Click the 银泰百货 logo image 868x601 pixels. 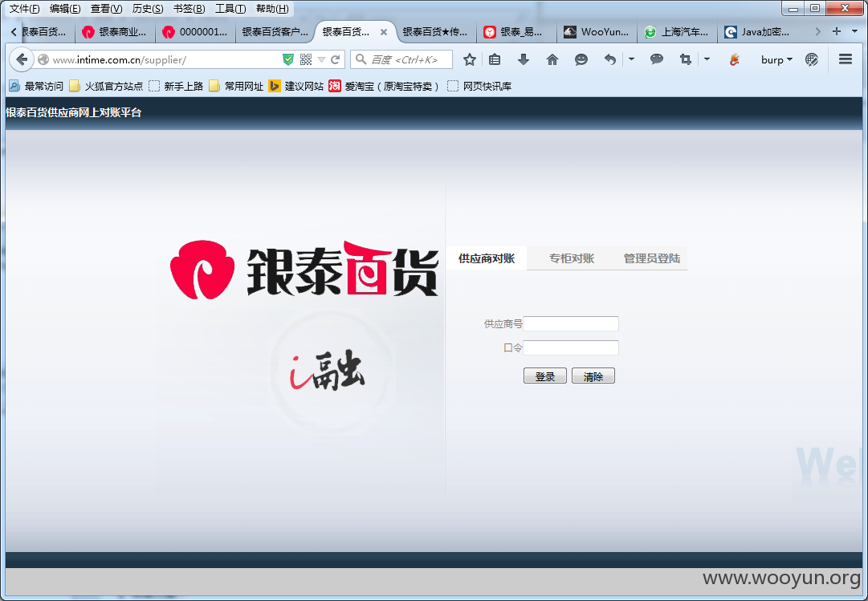click(304, 270)
